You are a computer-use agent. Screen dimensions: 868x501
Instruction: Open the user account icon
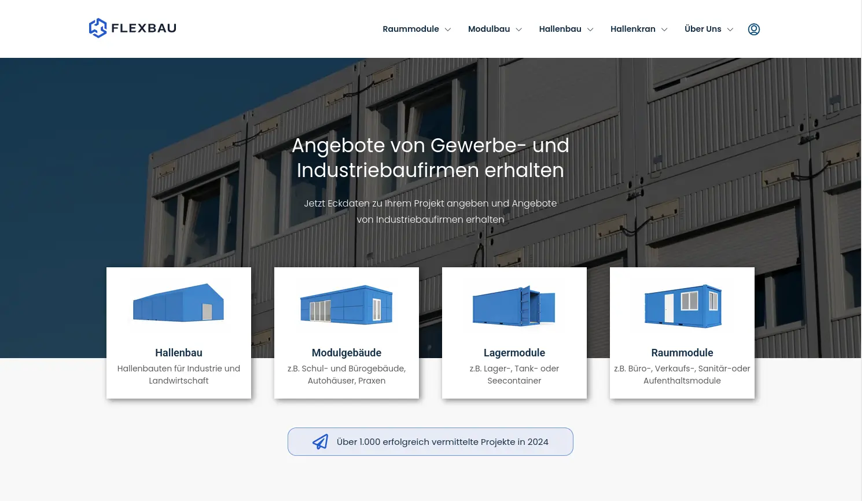753,29
